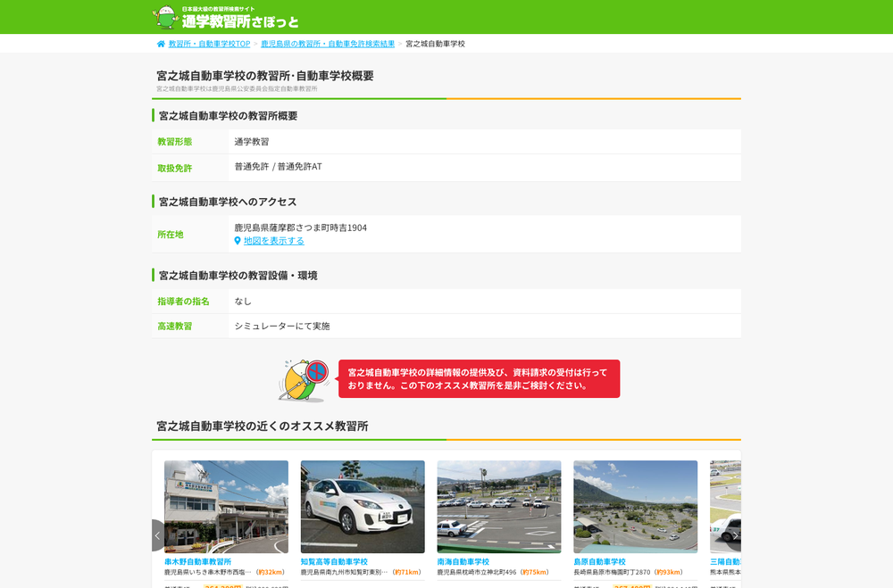Click the 教習形態 row label
The height and width of the screenshot is (588, 893).
tap(175, 142)
